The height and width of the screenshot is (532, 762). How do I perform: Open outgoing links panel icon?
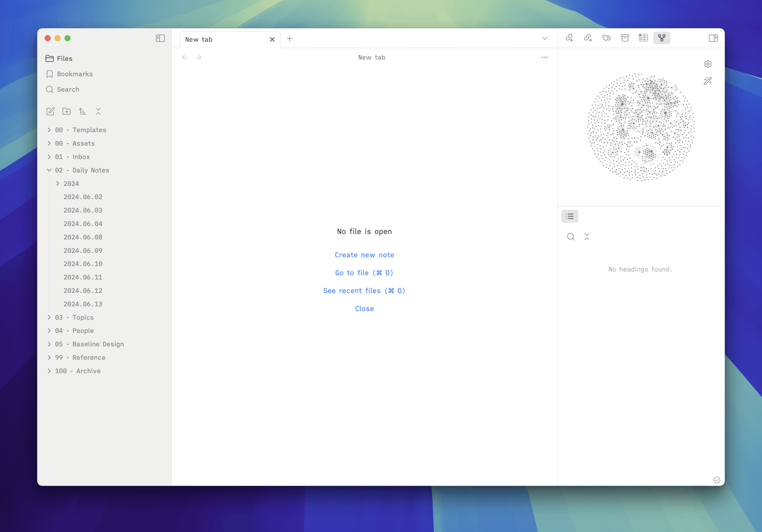588,38
